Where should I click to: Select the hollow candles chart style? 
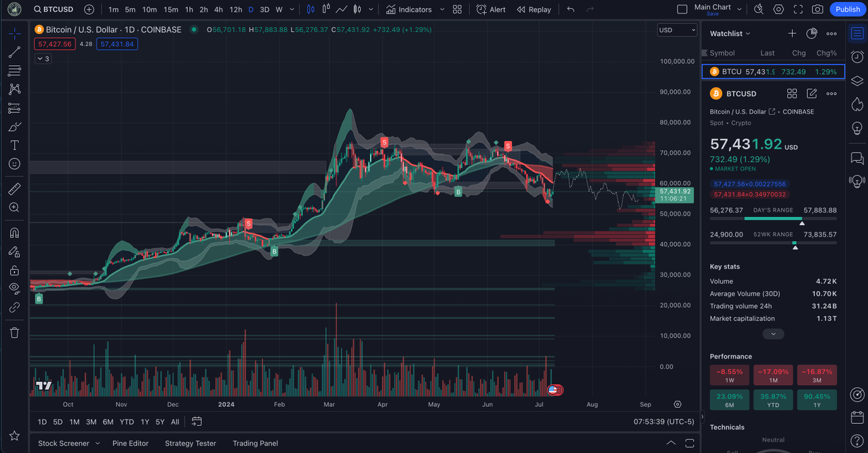(x=326, y=9)
